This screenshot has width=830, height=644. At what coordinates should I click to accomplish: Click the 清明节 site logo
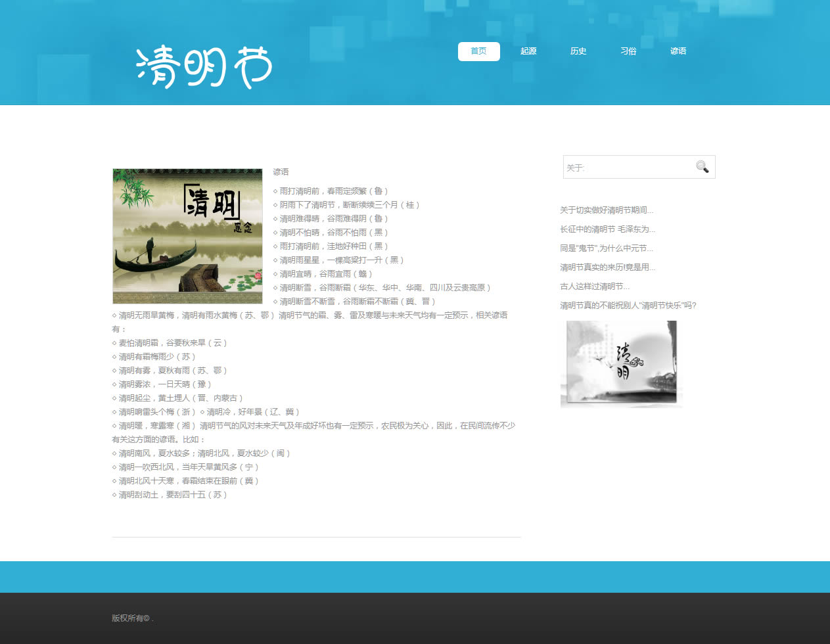coord(204,67)
